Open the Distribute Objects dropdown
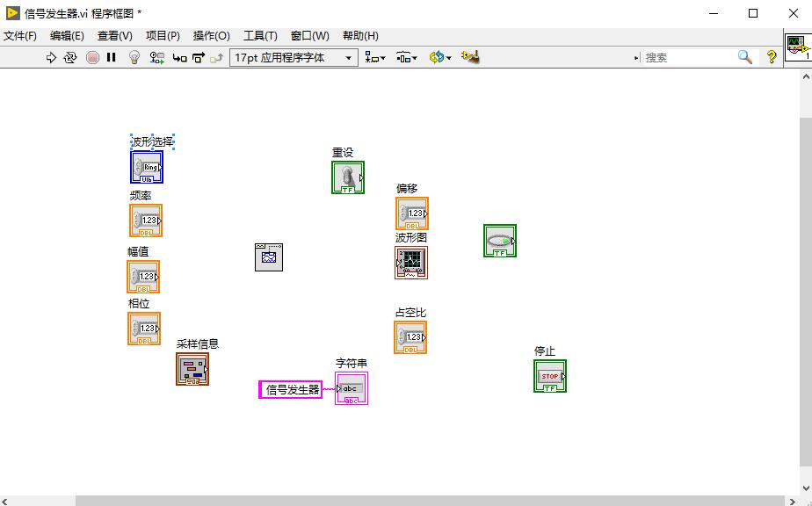 click(407, 57)
